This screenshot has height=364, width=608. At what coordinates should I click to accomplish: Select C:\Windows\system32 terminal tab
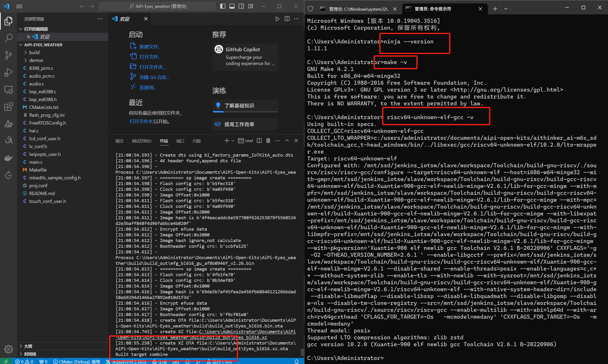(359, 9)
